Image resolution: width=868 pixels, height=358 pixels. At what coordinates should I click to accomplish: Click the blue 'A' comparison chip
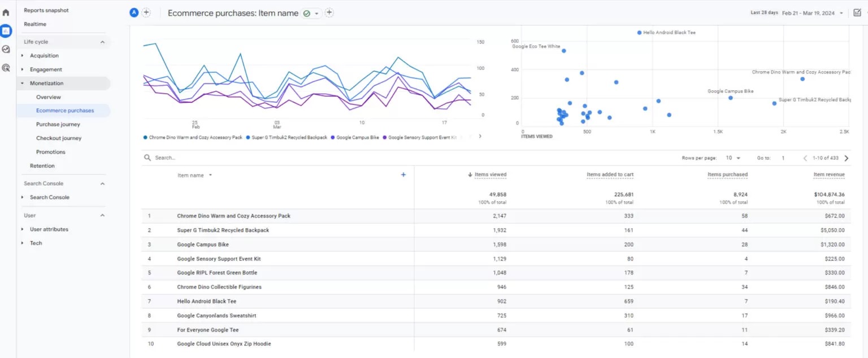click(x=134, y=12)
